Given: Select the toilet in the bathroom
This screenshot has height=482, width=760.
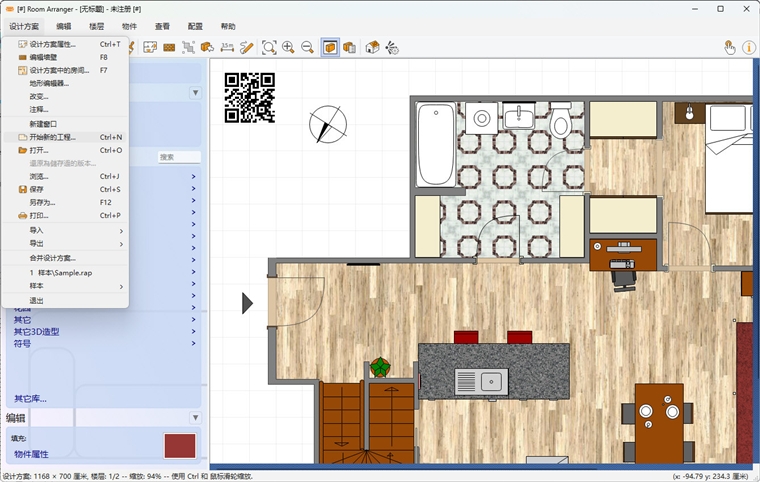Looking at the screenshot, I should click(561, 120).
